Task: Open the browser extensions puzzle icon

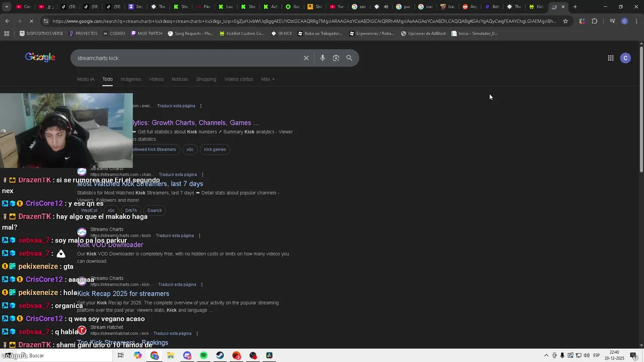Action: tap(595, 21)
